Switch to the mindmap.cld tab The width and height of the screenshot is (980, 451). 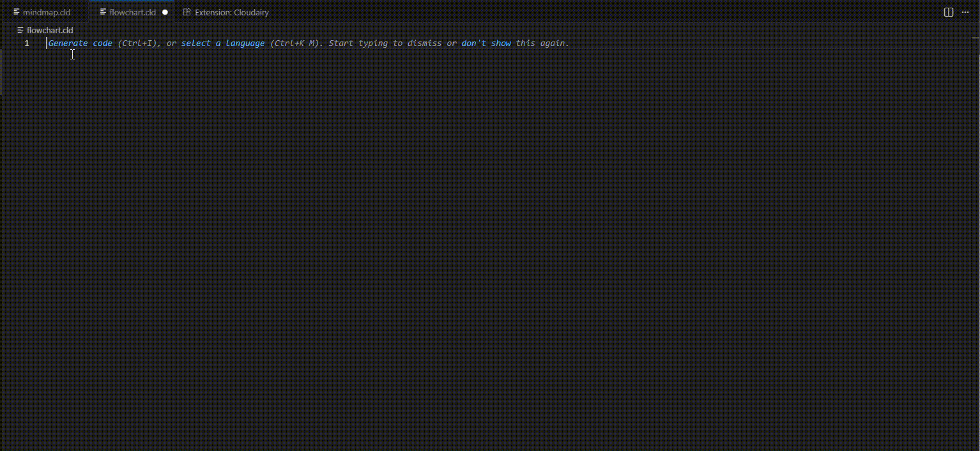46,12
